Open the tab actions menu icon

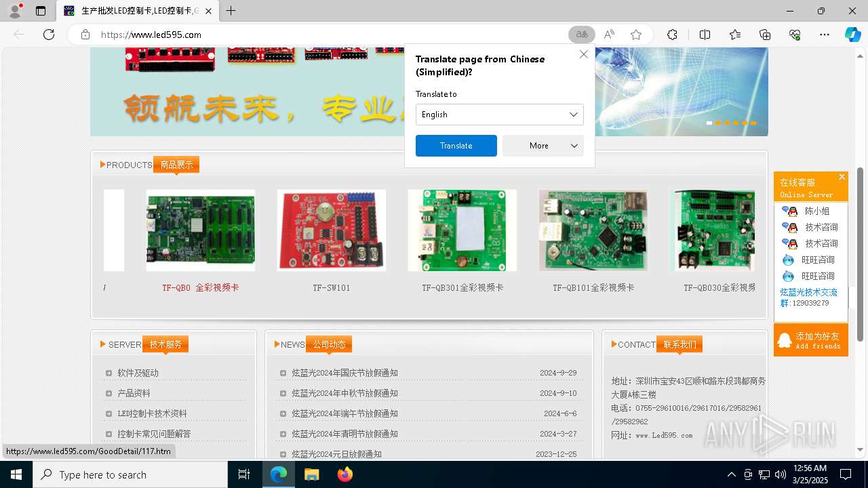pyautogui.click(x=41, y=11)
